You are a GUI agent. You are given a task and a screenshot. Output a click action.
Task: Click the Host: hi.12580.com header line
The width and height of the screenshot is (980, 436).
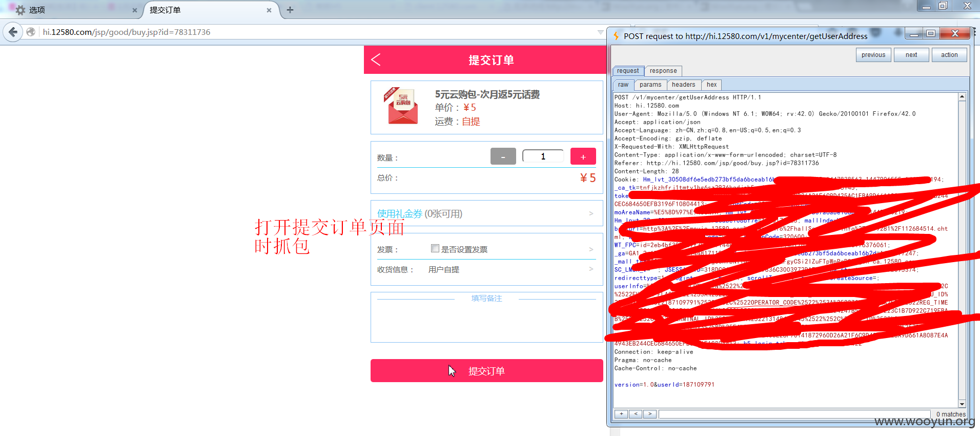647,106
